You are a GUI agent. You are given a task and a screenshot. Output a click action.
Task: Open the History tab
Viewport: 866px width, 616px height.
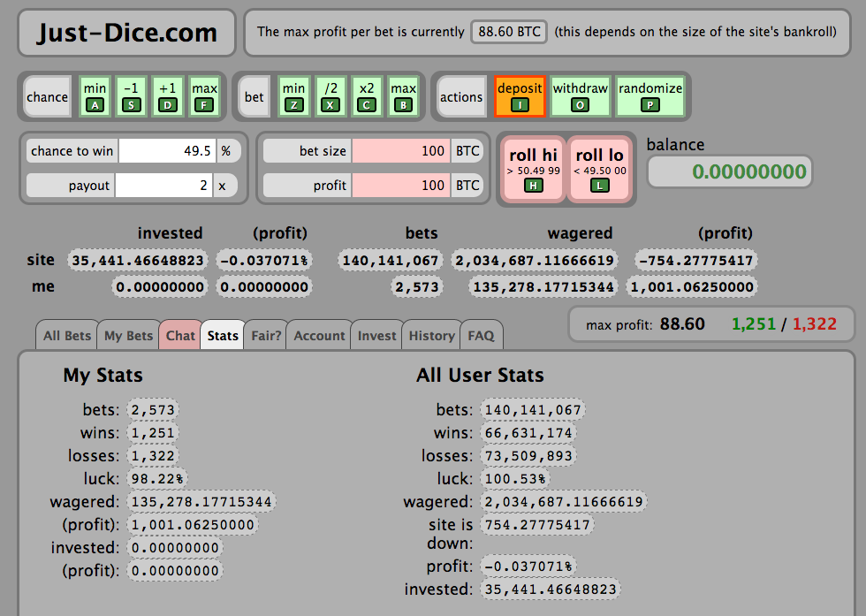431,335
